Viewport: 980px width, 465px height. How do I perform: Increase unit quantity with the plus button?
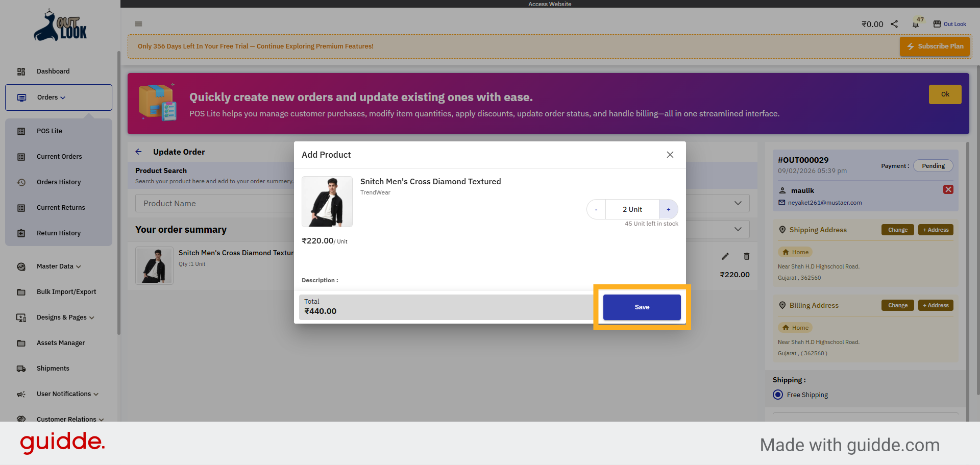pyautogui.click(x=668, y=209)
